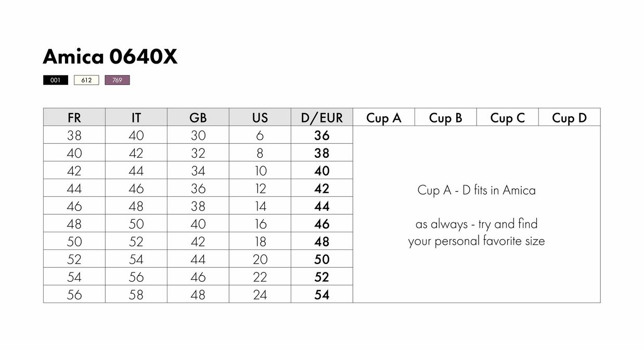Click FR size 38 cell

pos(74,135)
